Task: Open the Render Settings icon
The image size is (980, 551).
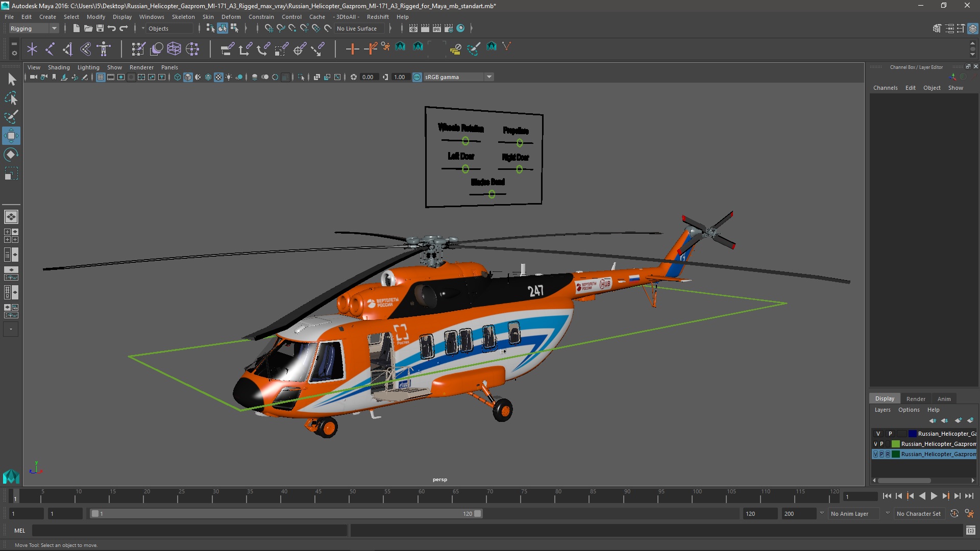Action: pos(449,28)
